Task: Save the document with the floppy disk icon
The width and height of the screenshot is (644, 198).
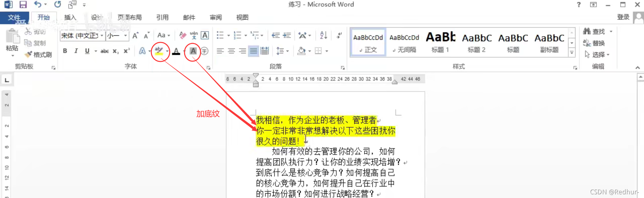Action: (23, 5)
